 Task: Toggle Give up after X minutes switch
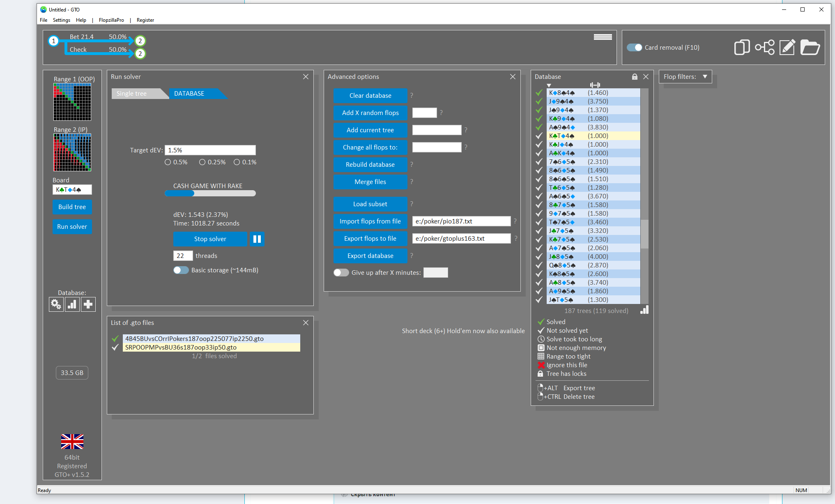coord(341,273)
